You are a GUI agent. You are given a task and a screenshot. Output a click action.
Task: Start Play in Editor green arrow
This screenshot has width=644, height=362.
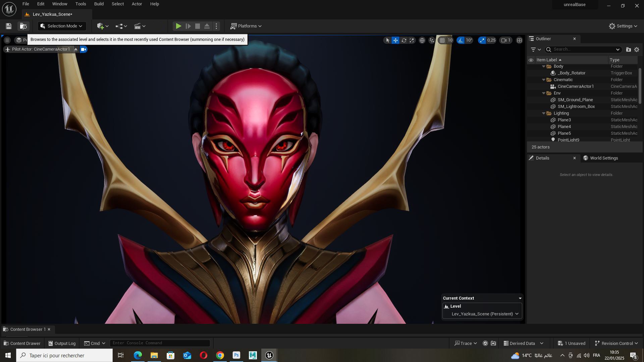point(178,26)
